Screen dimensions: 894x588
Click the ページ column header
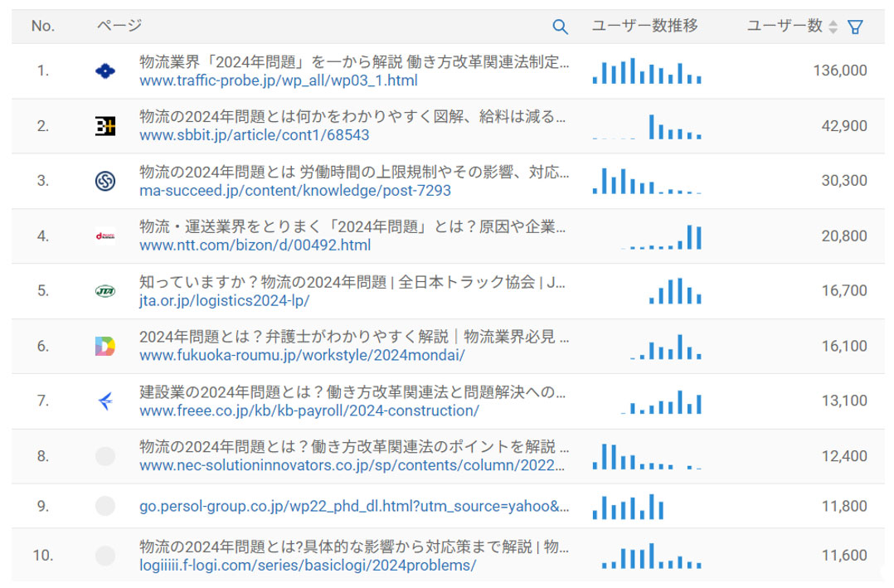119,27
